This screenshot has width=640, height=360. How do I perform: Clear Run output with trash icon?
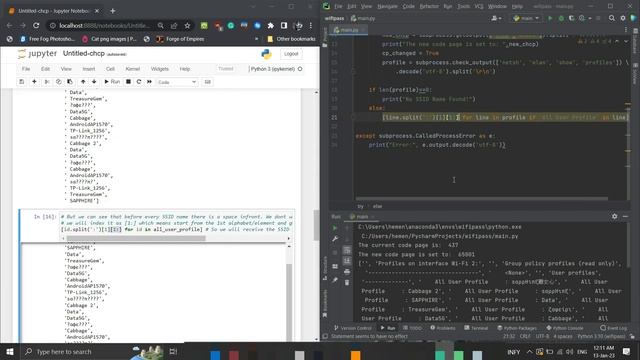pos(347,282)
